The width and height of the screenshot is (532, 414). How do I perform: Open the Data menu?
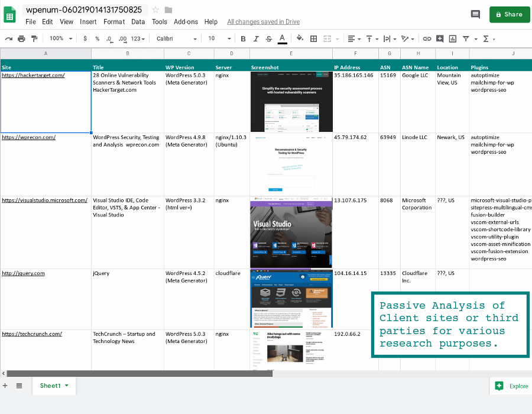coord(138,22)
